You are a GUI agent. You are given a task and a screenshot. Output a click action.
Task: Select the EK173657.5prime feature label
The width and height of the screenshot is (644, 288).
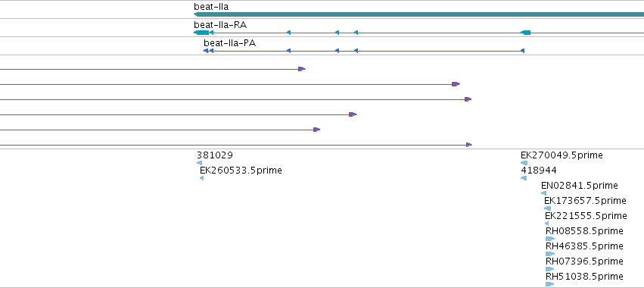(x=585, y=201)
